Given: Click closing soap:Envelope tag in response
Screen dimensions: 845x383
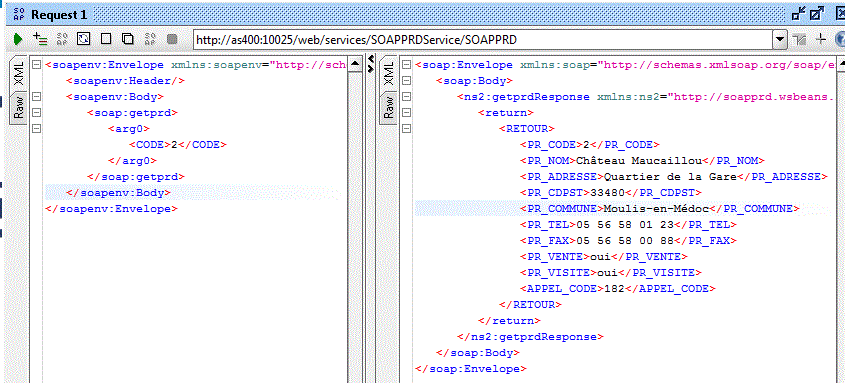Looking at the screenshot, I should [471, 369].
